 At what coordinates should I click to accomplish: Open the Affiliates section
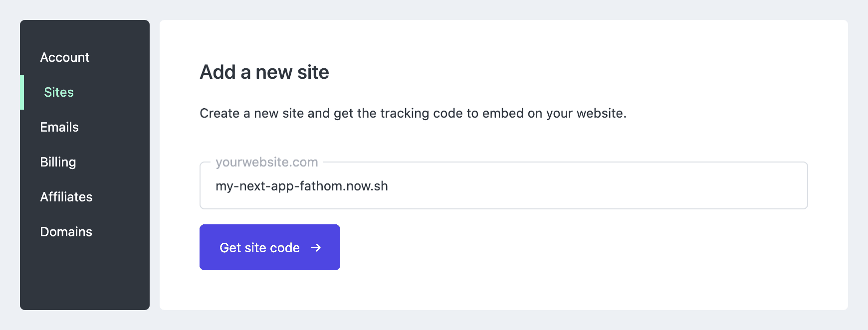(66, 196)
